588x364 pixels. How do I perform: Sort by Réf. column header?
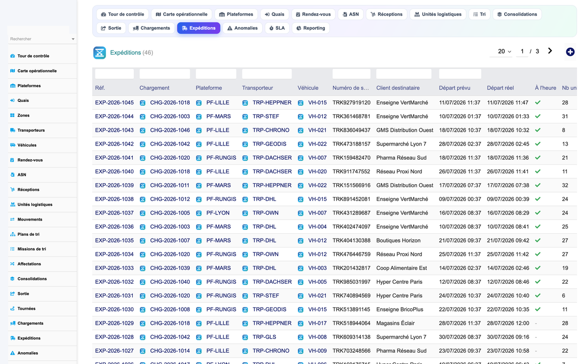(100, 88)
